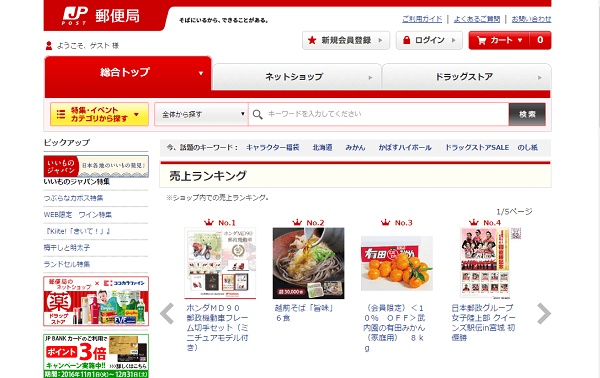The image size is (600, 378).
Task: Switch to the ネットショップ tab
Action: (297, 77)
